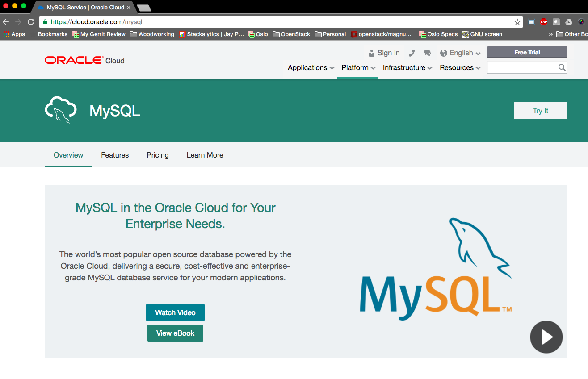Switch to the Pricing tab

pos(158,155)
